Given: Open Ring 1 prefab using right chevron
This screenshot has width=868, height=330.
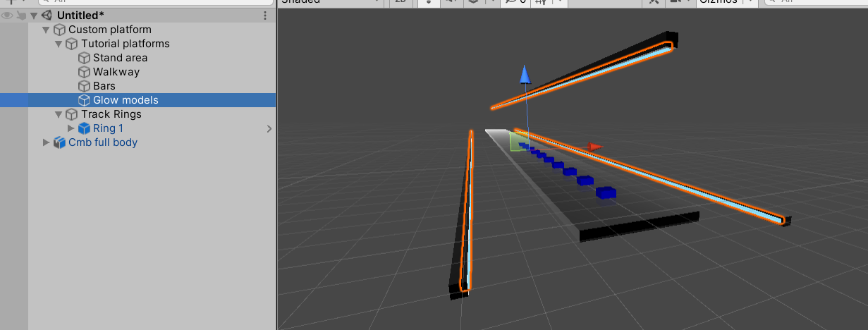Looking at the screenshot, I should coord(269,129).
